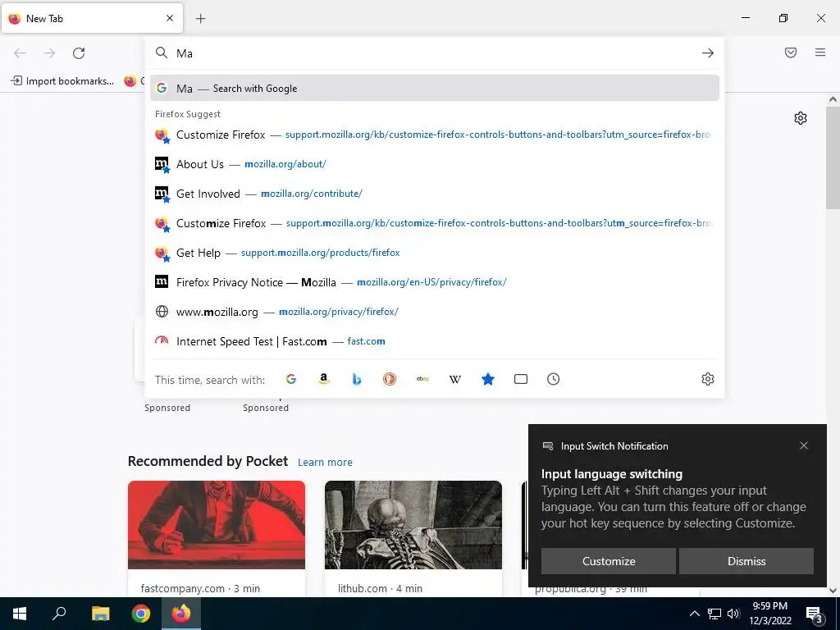
Task: Open the Firefox application menu hamburger
Action: click(820, 52)
